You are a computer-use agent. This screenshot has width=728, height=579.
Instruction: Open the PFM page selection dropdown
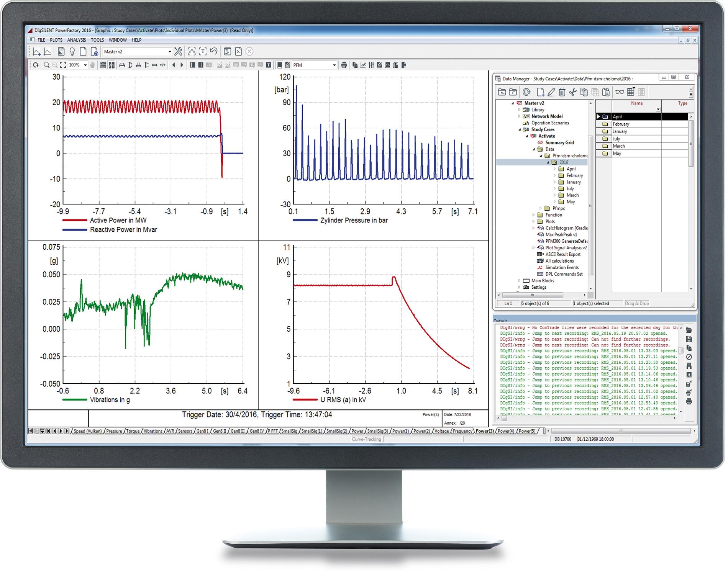click(334, 65)
